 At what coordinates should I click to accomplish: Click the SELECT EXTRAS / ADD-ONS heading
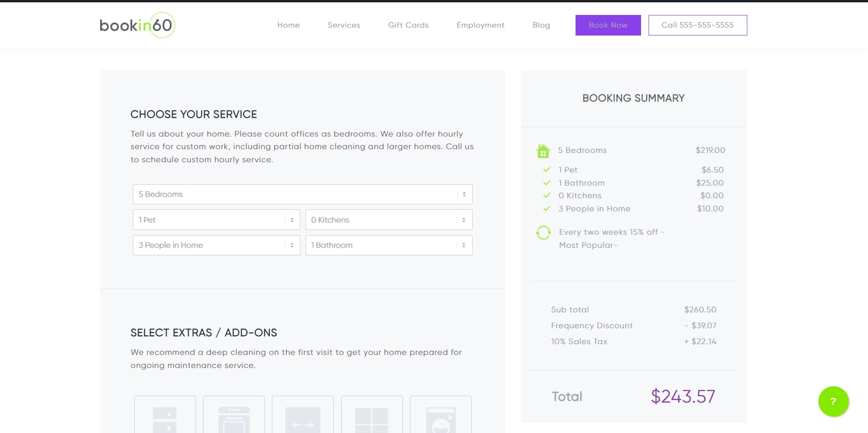coord(204,333)
